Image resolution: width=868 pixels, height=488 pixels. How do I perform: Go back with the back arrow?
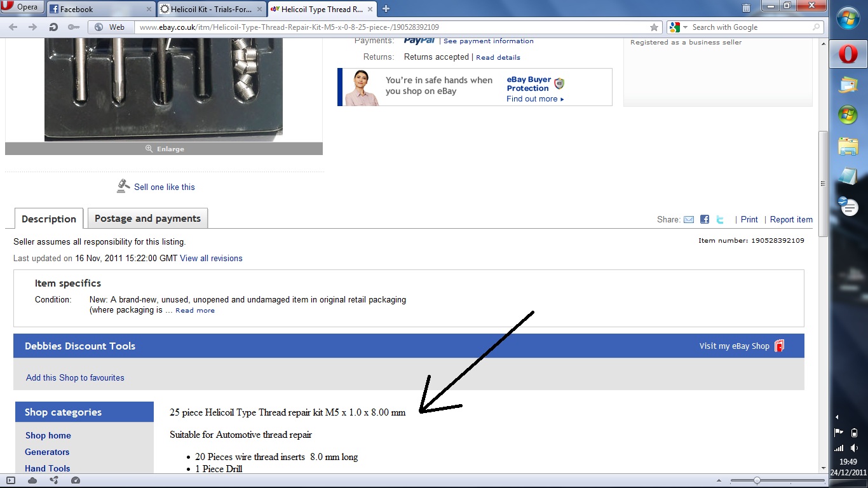13,27
